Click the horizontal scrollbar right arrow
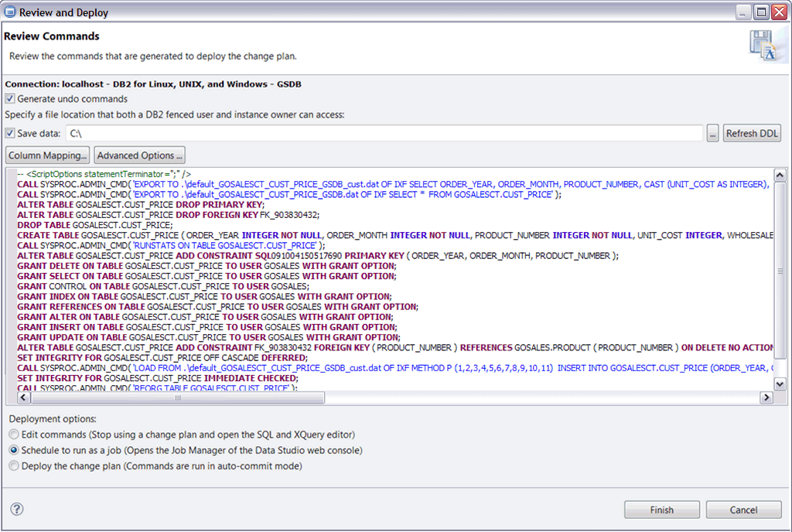Viewport: 792px width, 532px height. click(766, 397)
